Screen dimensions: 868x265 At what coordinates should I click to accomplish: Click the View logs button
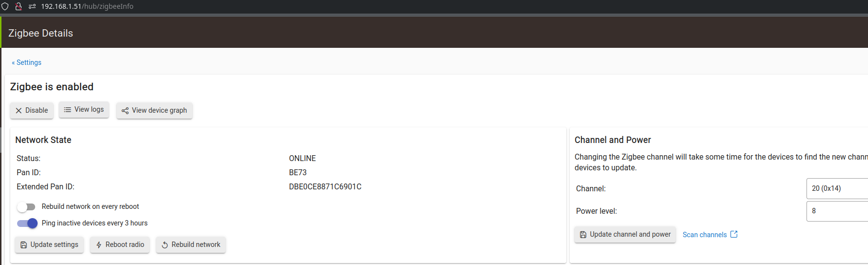pyautogui.click(x=84, y=110)
